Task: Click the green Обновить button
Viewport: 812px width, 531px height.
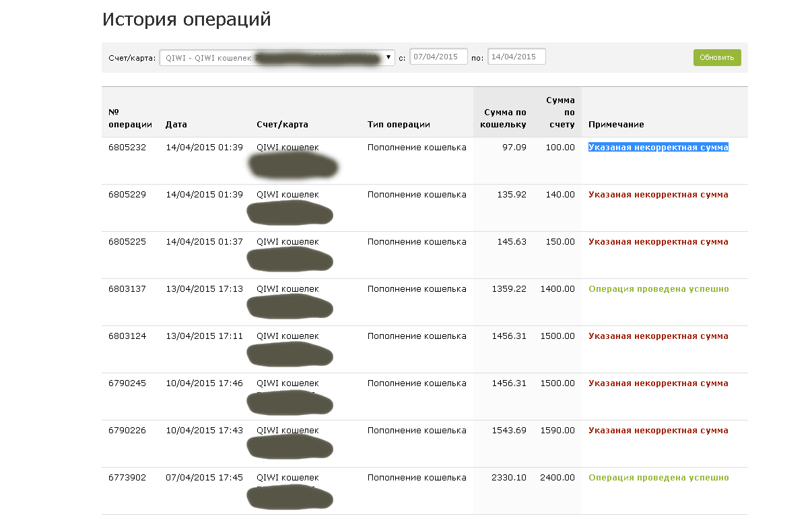Action: pyautogui.click(x=717, y=57)
